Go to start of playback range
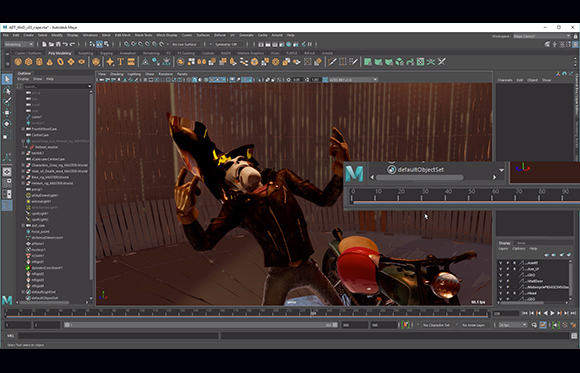580x373 pixels. (x=525, y=313)
